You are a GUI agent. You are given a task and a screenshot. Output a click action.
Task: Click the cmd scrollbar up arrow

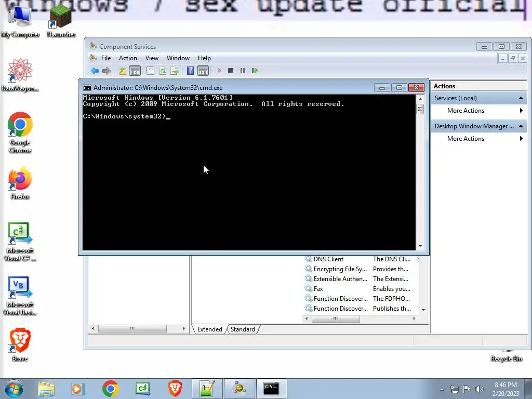420,99
